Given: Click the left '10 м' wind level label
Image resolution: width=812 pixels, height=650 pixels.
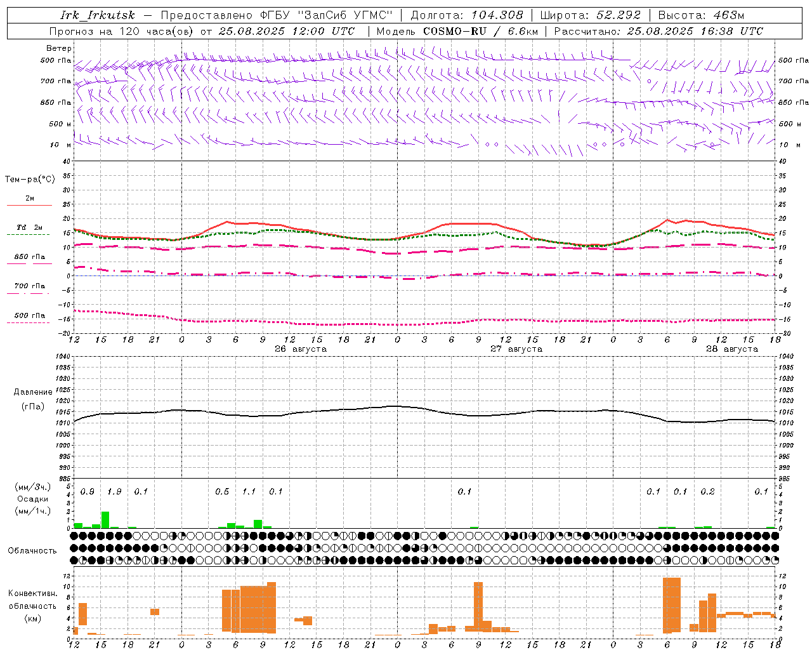Looking at the screenshot, I should [x=61, y=145].
